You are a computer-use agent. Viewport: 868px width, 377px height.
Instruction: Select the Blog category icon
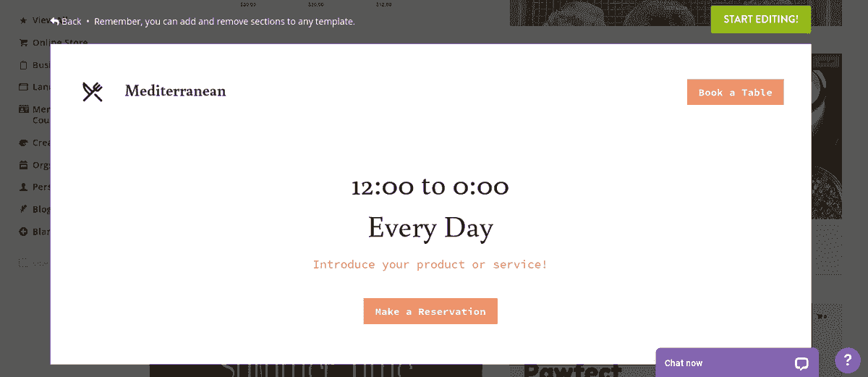click(x=23, y=209)
